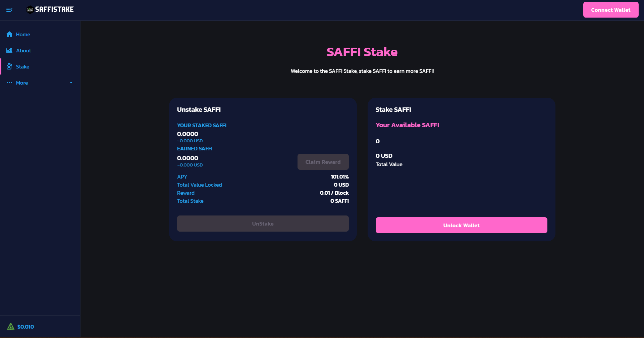The width and height of the screenshot is (644, 338).
Task: Click the SAFFISTAKE brand text
Action: pyautogui.click(x=54, y=10)
